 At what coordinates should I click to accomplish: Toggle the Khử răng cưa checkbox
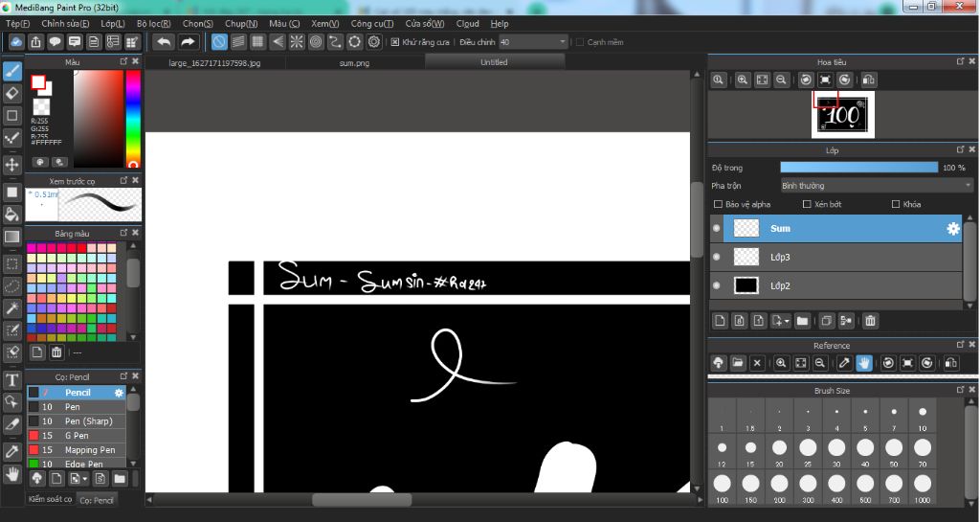pos(395,42)
